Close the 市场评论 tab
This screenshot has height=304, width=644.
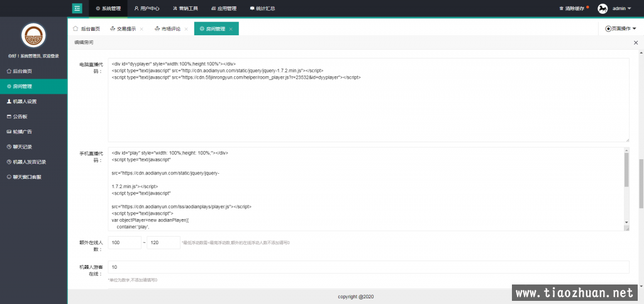186,29
